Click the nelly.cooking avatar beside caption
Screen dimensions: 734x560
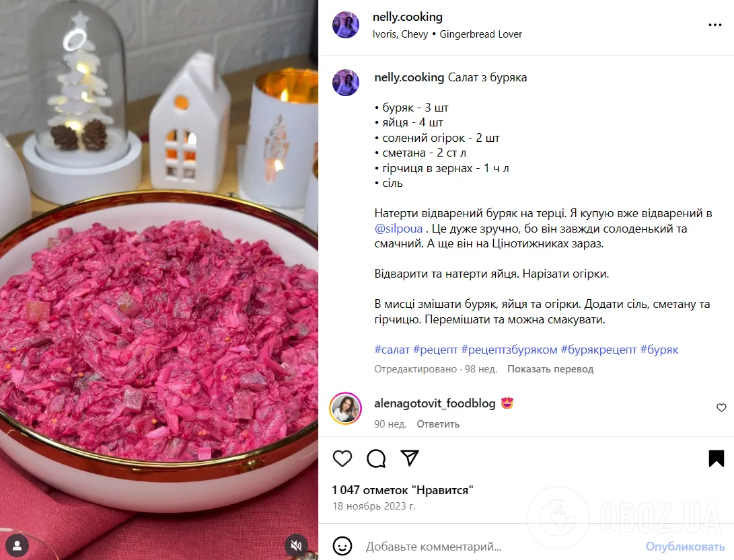(346, 83)
